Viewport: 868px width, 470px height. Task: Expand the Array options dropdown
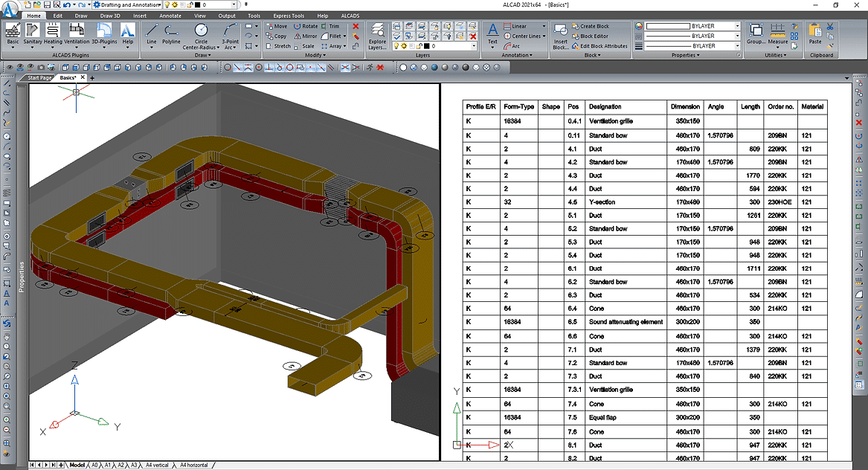click(345, 46)
